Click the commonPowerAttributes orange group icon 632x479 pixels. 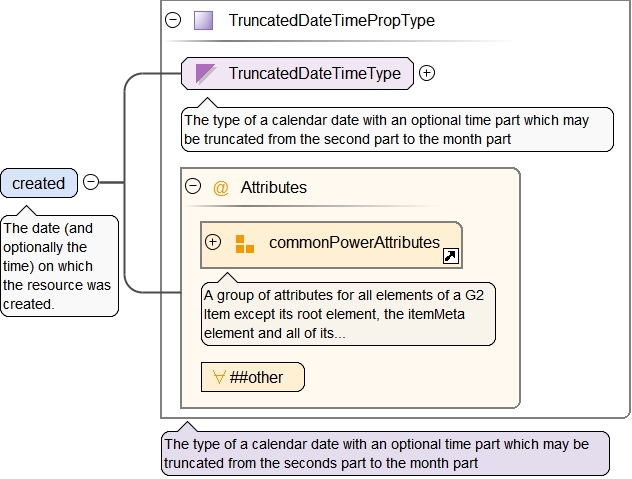point(244,243)
